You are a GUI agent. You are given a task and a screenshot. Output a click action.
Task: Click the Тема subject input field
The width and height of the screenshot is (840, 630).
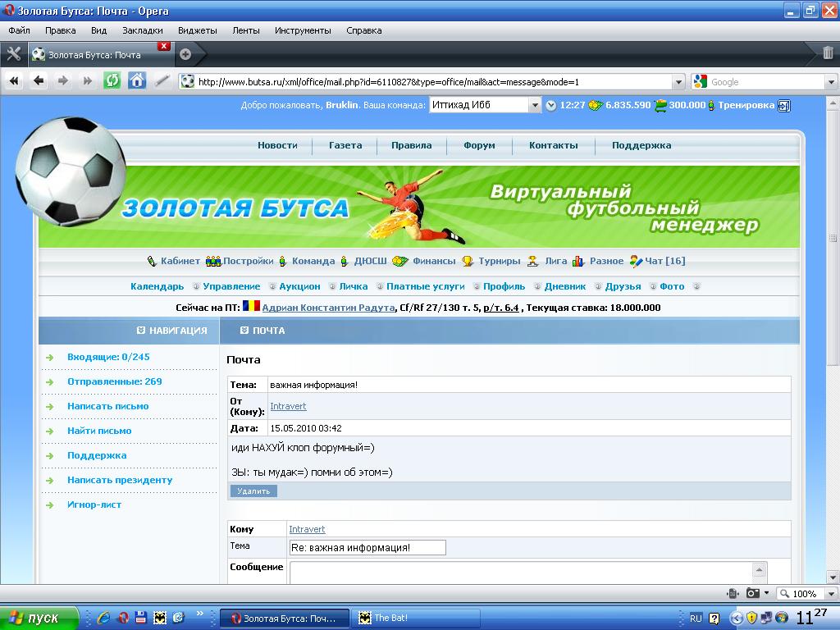point(367,547)
